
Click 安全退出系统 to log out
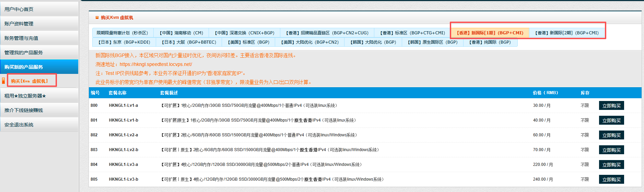tap(39, 124)
